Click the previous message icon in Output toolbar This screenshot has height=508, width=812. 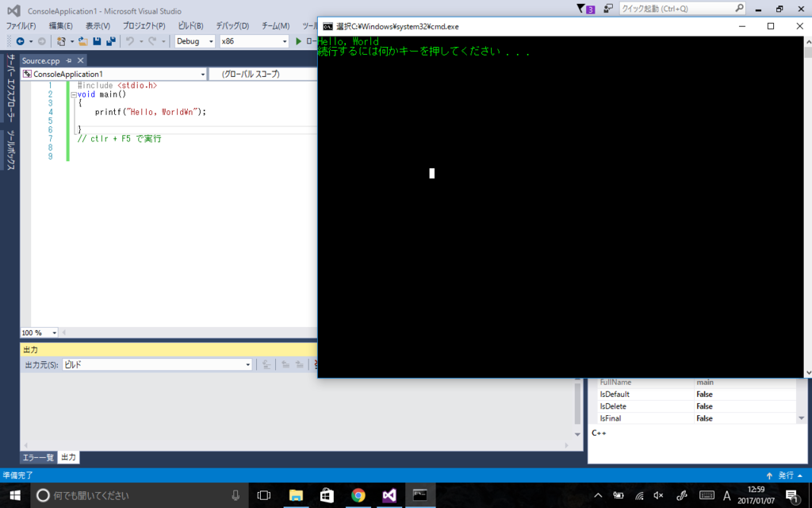pyautogui.click(x=285, y=365)
